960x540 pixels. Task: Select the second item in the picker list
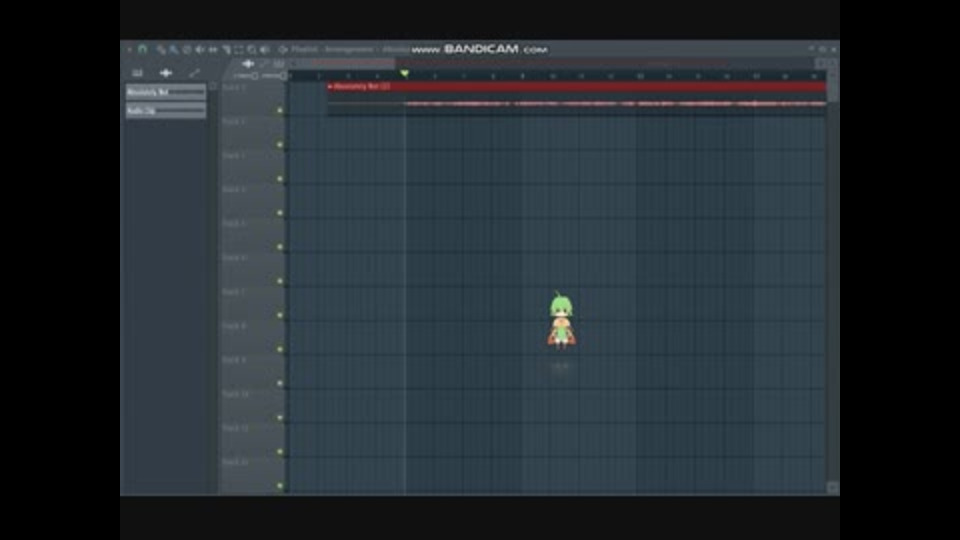point(166,111)
